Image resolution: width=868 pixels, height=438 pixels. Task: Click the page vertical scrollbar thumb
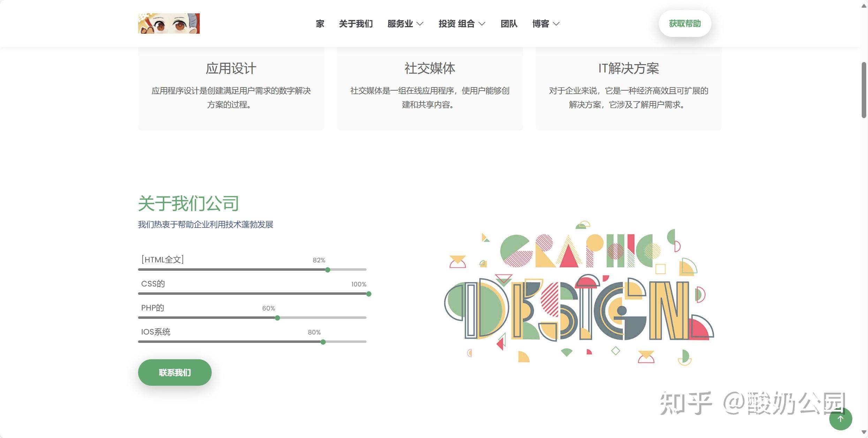click(864, 90)
